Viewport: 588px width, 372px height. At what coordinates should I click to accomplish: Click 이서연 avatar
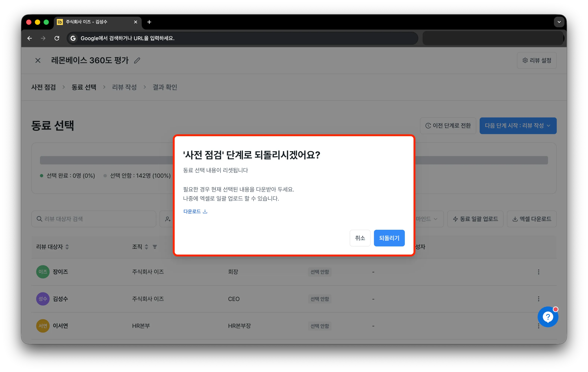tap(43, 326)
